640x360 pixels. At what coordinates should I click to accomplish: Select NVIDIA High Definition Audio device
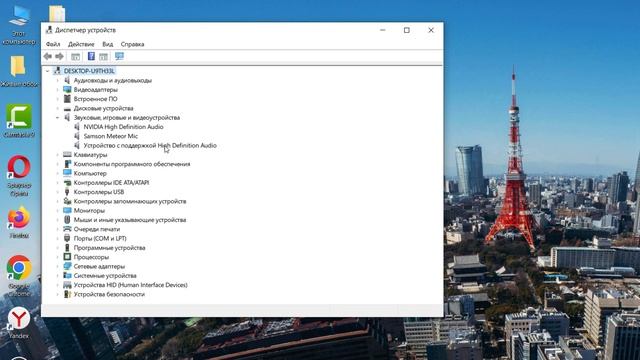pos(123,127)
